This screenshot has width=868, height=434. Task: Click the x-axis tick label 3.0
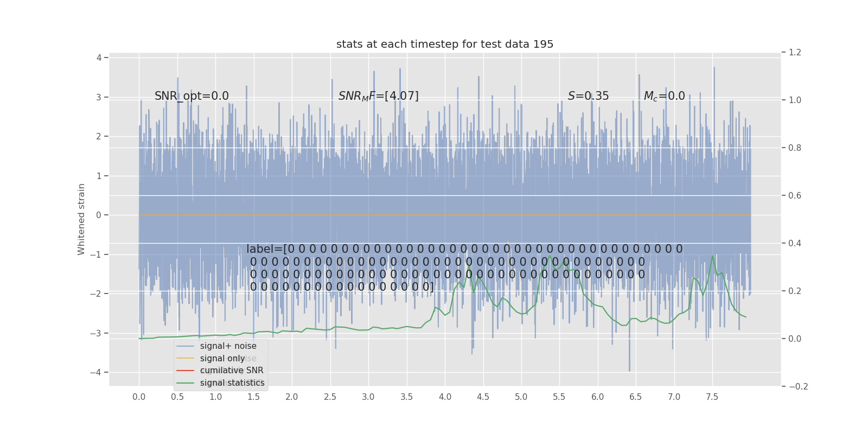tap(368, 397)
